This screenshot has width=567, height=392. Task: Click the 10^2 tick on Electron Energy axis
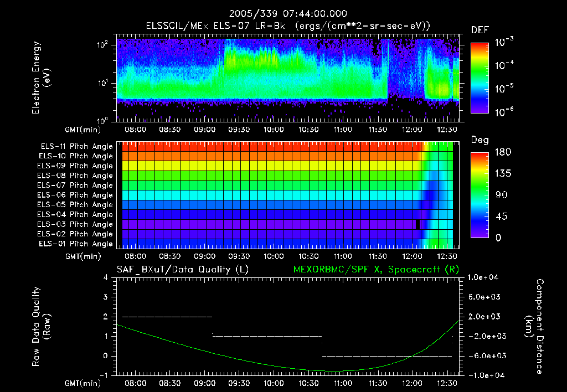click(102, 45)
